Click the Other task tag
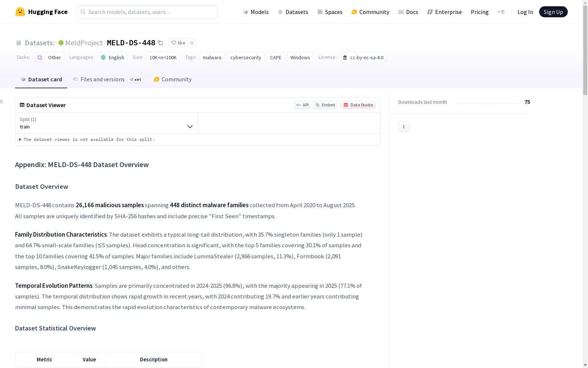This screenshot has height=368, width=588. (x=49, y=57)
